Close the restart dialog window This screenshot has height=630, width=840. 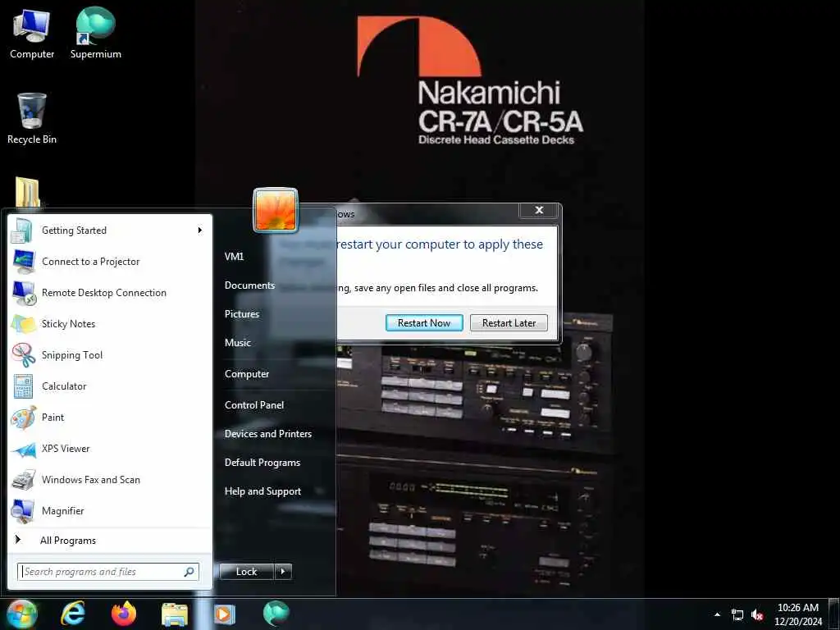pyautogui.click(x=539, y=210)
